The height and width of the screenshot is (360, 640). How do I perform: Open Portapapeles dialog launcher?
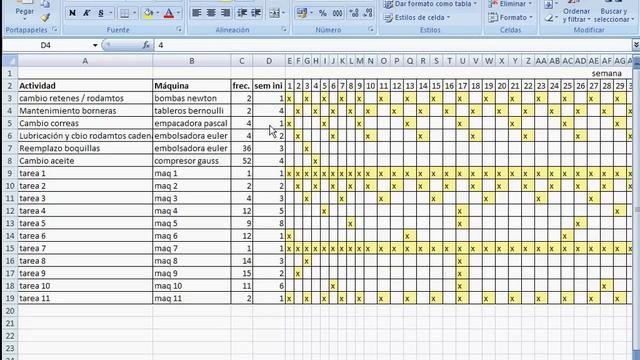[55, 29]
